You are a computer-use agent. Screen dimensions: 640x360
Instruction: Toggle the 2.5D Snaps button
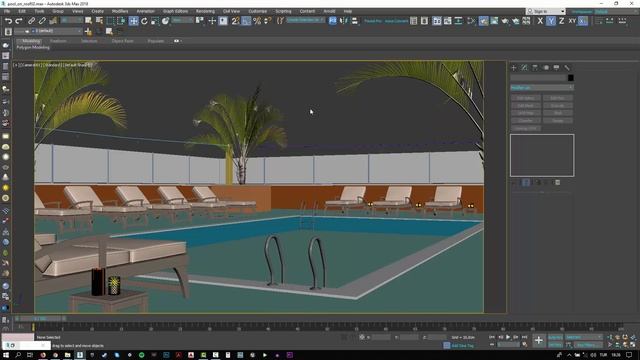(x=236, y=21)
